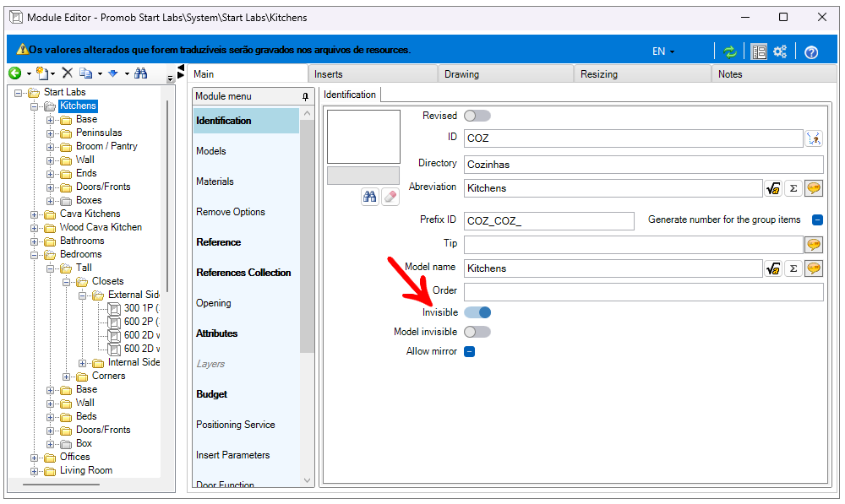Click the sigma icon beside Model name
This screenshot has width=845, height=504.
click(x=793, y=268)
